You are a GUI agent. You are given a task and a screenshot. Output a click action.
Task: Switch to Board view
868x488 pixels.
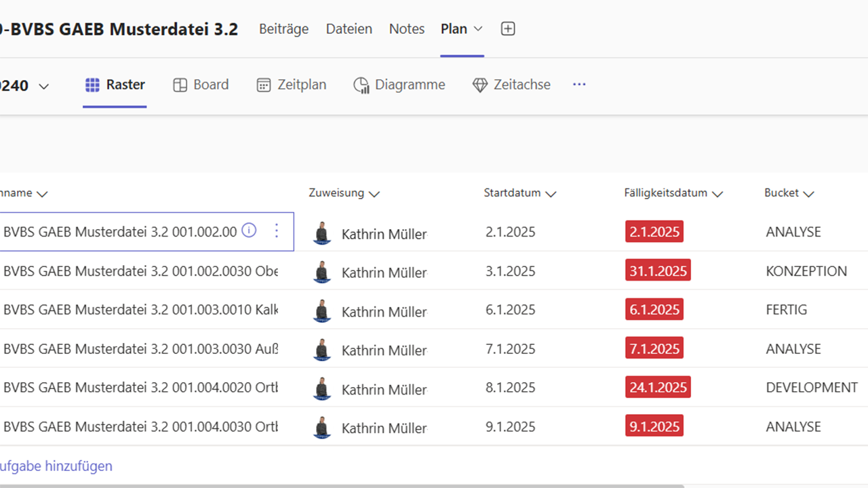click(x=201, y=85)
